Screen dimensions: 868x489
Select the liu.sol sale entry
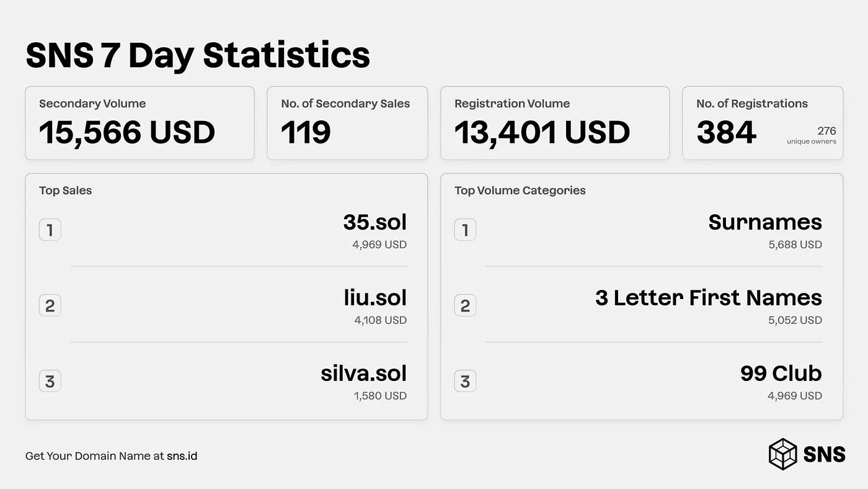374,306
